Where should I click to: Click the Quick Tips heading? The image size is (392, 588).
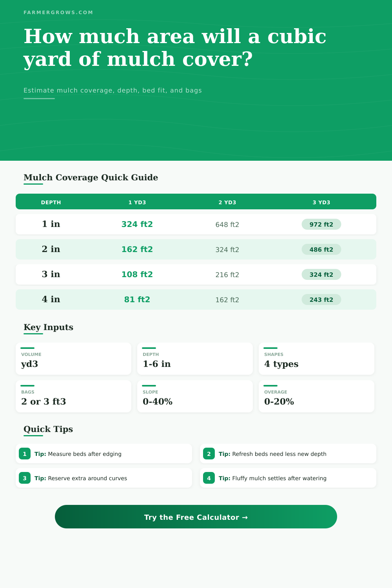pos(48,429)
